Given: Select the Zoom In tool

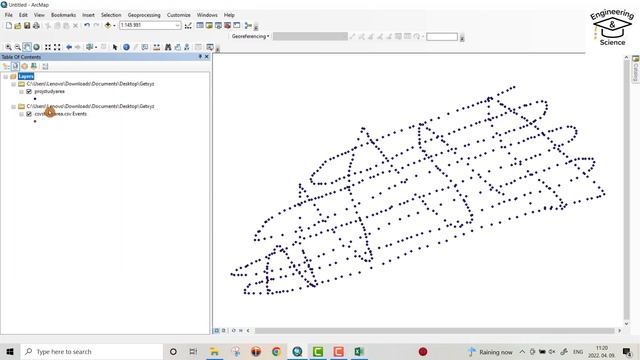Looking at the screenshot, I should (8, 47).
